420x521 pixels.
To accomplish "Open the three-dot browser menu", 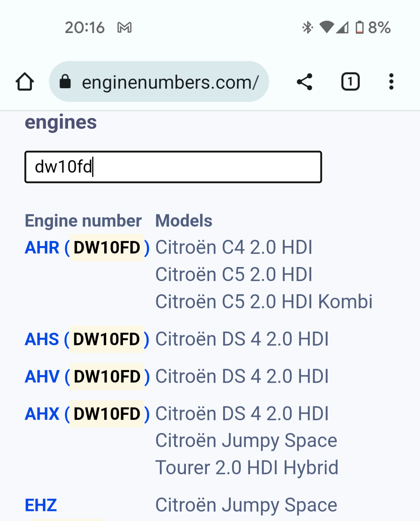I will click(391, 82).
